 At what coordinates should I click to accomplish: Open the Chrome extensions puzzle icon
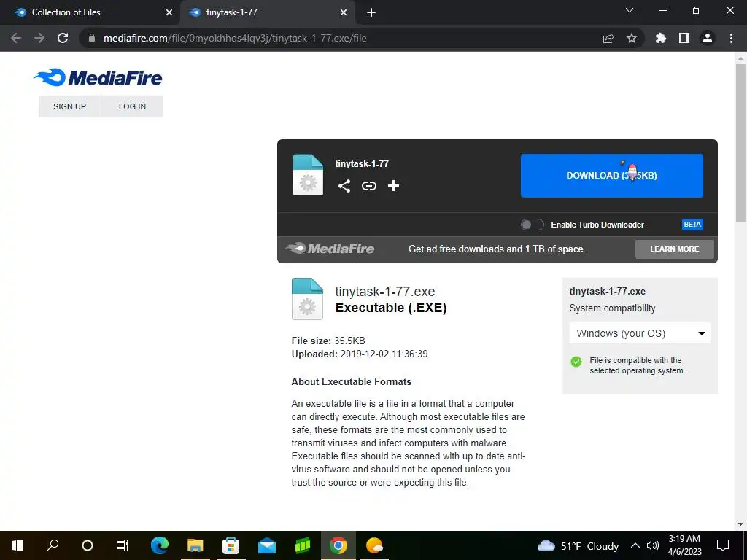661,38
